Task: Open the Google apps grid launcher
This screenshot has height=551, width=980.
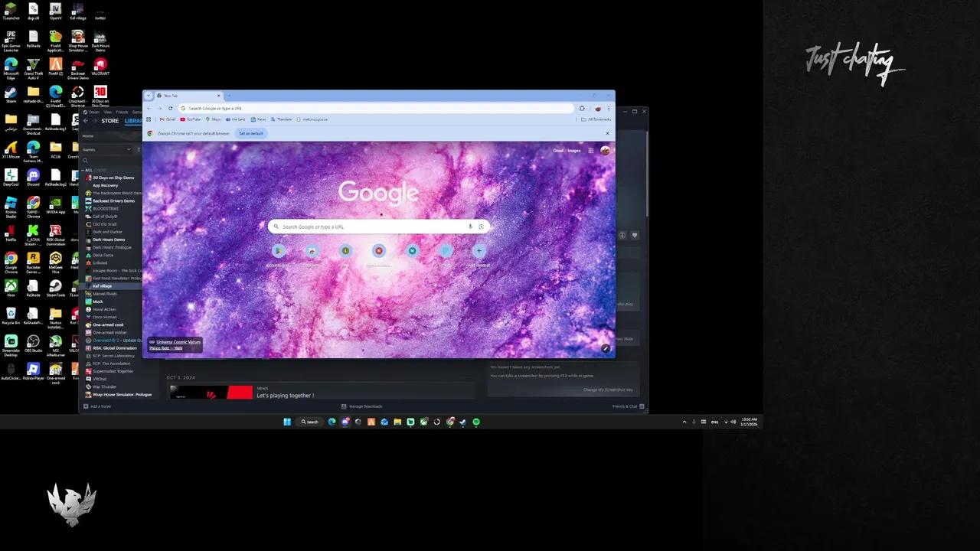Action: tap(590, 150)
